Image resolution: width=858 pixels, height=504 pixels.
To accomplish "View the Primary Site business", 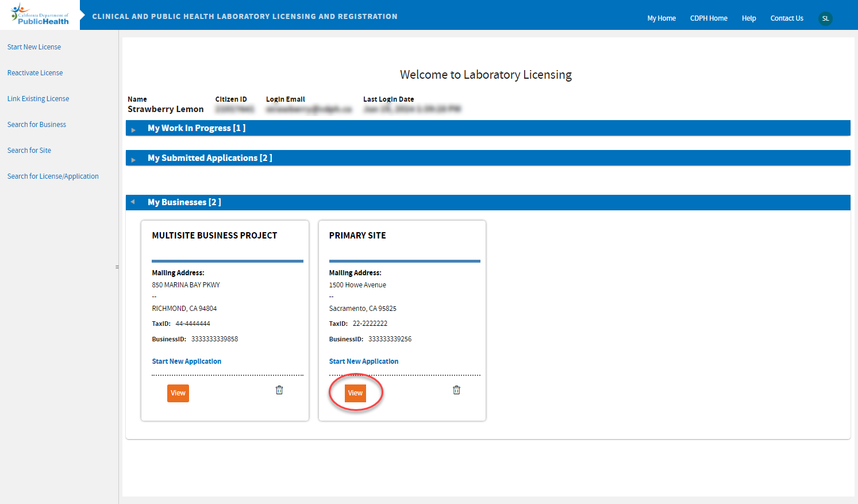I will click(355, 393).
